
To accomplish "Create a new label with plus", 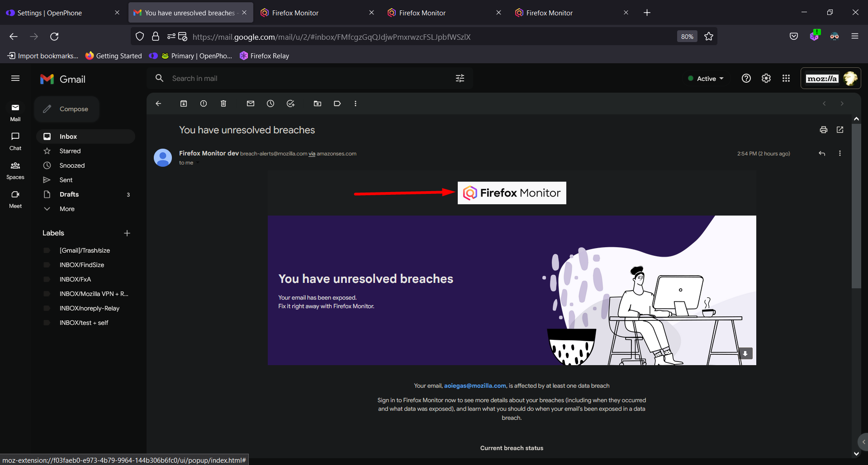I will click(127, 233).
